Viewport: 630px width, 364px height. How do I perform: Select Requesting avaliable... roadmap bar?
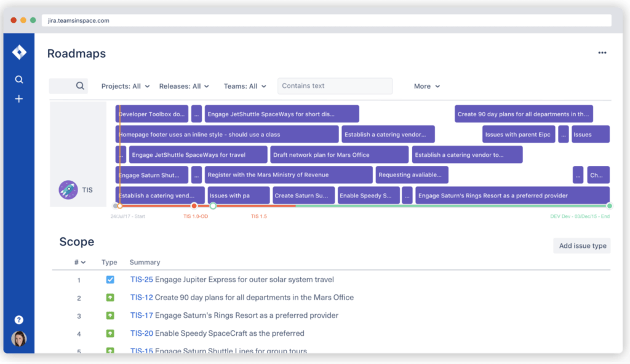[412, 175]
